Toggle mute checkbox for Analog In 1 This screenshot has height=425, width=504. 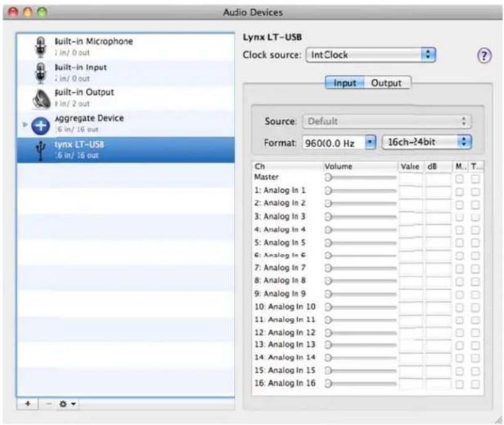click(x=460, y=192)
